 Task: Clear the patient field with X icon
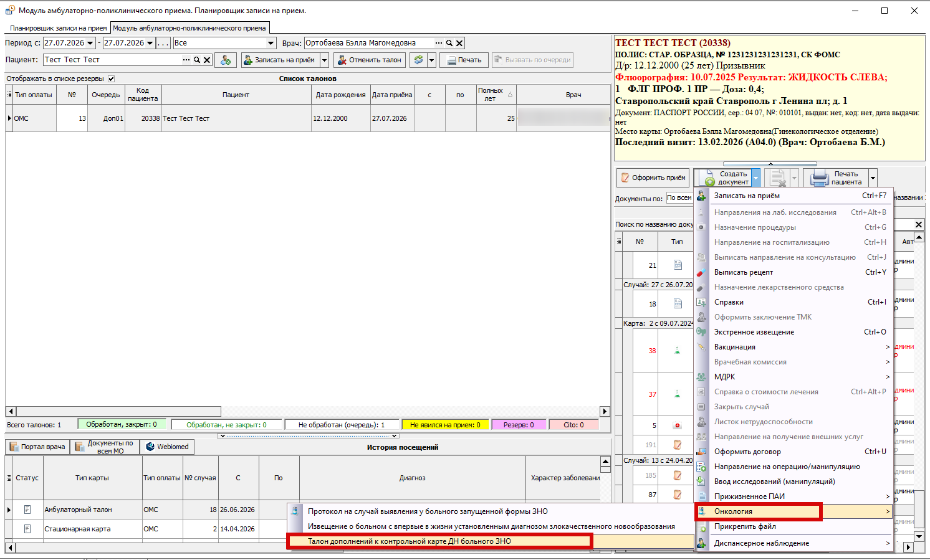[x=207, y=60]
